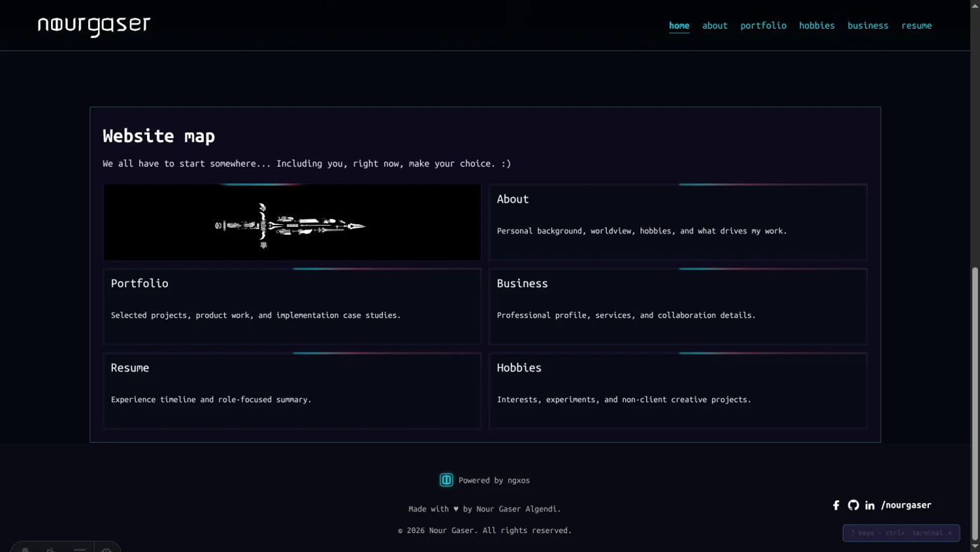Click the page vertical scrollbar thumb

click(x=975, y=403)
